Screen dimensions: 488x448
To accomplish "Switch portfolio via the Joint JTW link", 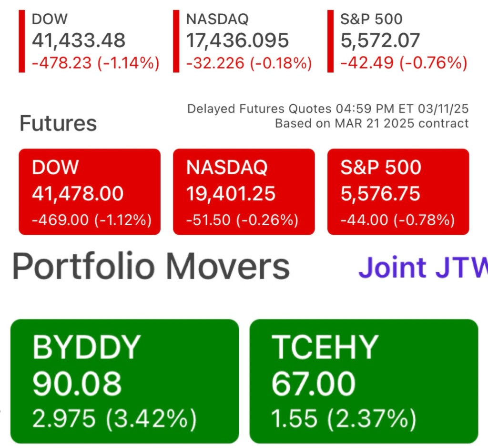I will pyautogui.click(x=422, y=268).
